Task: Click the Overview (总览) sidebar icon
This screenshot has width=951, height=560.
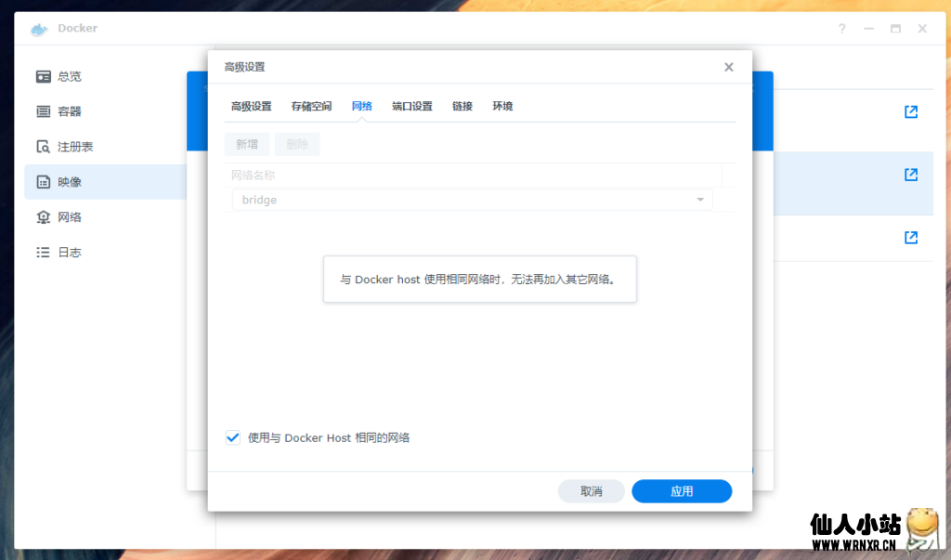Action: 43,76
